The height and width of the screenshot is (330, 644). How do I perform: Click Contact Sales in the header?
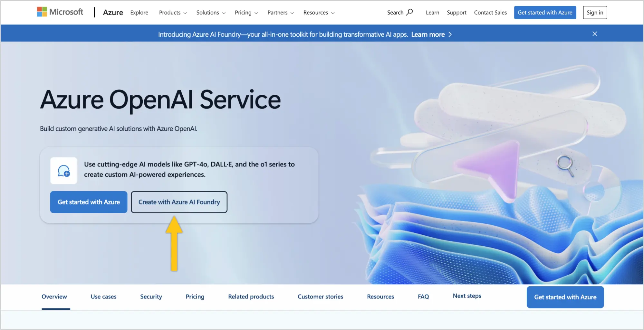click(490, 13)
